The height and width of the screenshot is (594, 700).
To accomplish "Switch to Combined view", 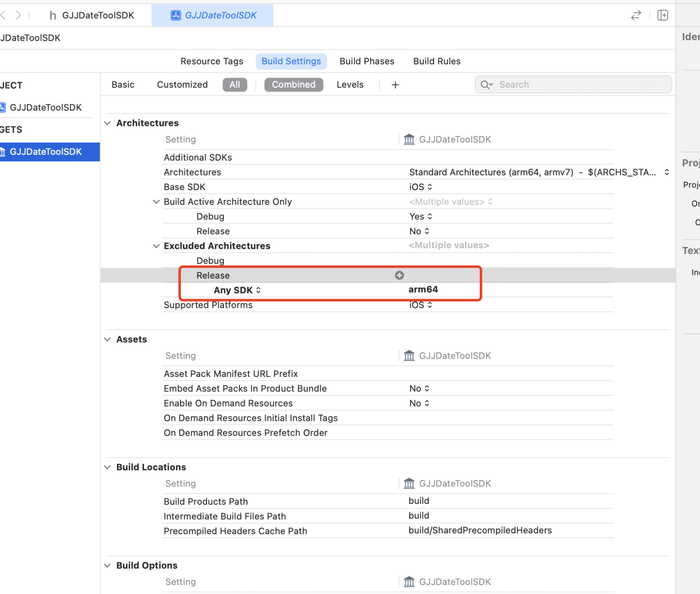I will coord(294,85).
